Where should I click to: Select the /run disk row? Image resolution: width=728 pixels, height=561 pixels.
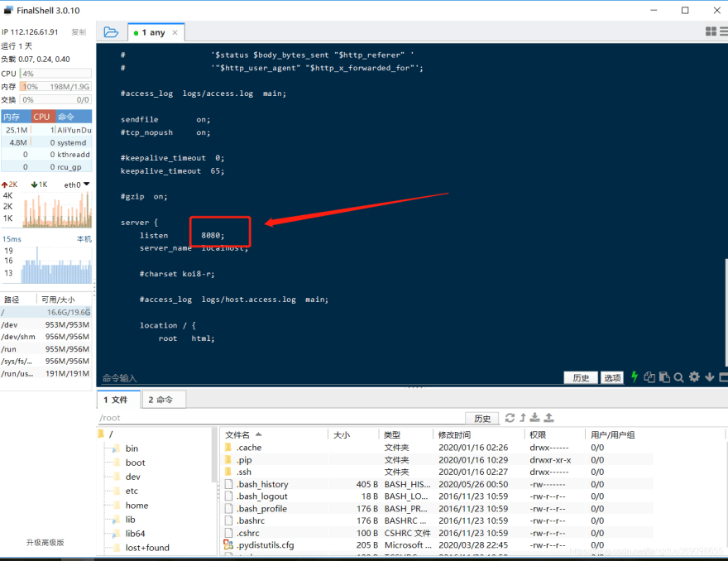pyautogui.click(x=46, y=349)
